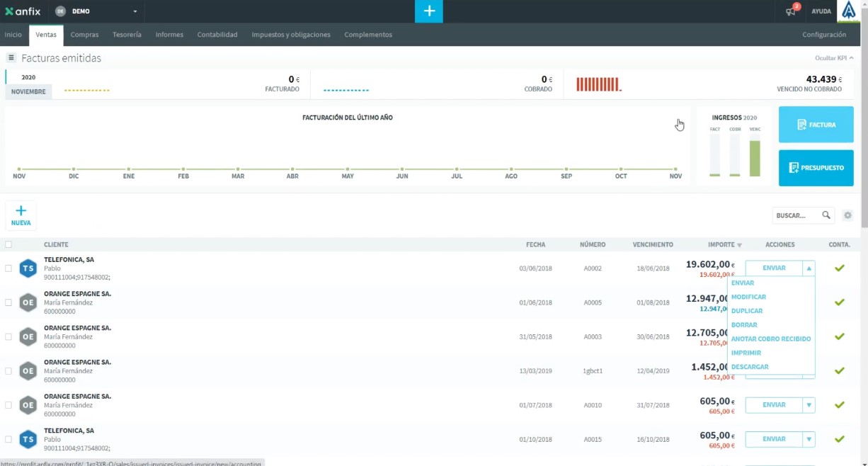Select all invoices header checkbox
Screen dimensions: 868x466
click(x=8, y=244)
